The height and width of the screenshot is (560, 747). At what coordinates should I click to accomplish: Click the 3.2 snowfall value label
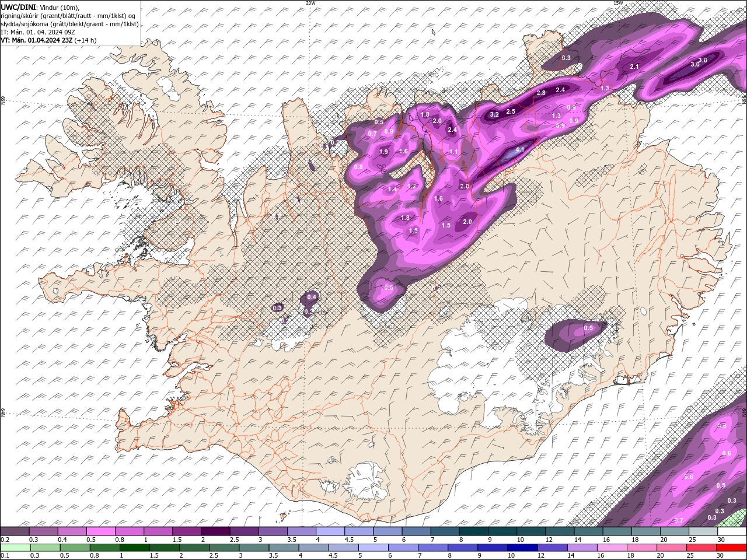pos(494,114)
